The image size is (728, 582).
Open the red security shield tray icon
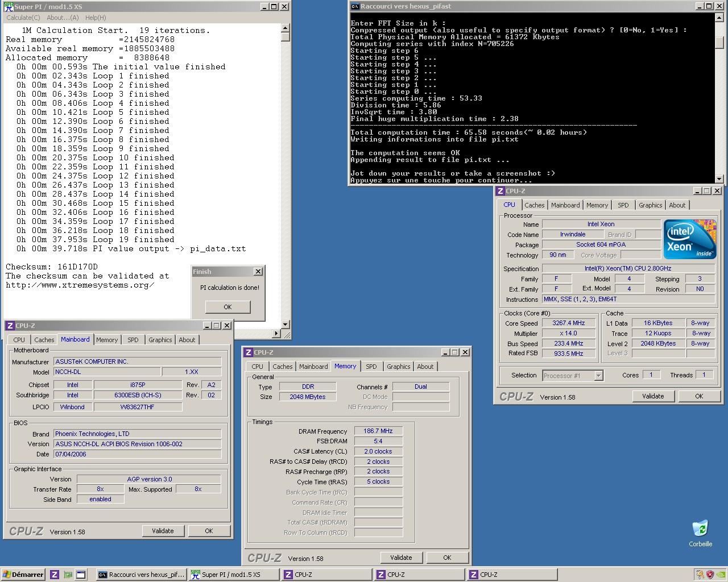[x=710, y=575]
